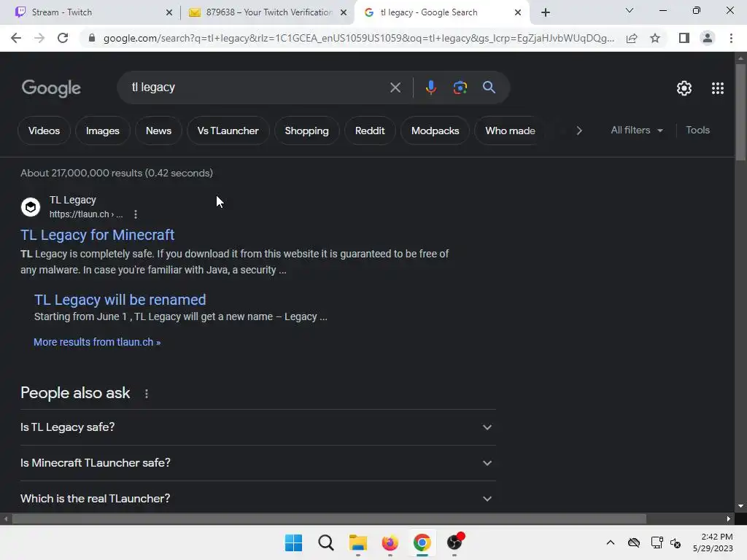Click the OBS Studio taskbar icon
The width and height of the screenshot is (747, 560).
pos(454,542)
